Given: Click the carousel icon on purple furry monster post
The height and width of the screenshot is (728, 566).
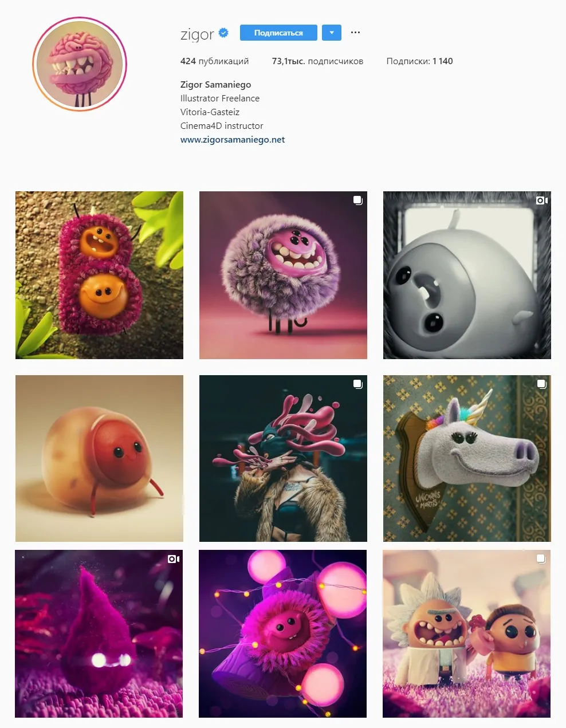Looking at the screenshot, I should [357, 200].
